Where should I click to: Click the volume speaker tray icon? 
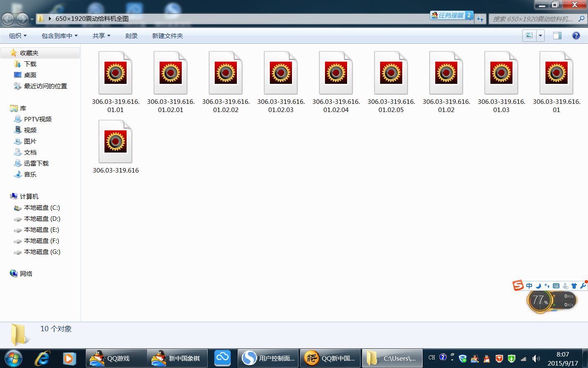pyautogui.click(x=536, y=359)
